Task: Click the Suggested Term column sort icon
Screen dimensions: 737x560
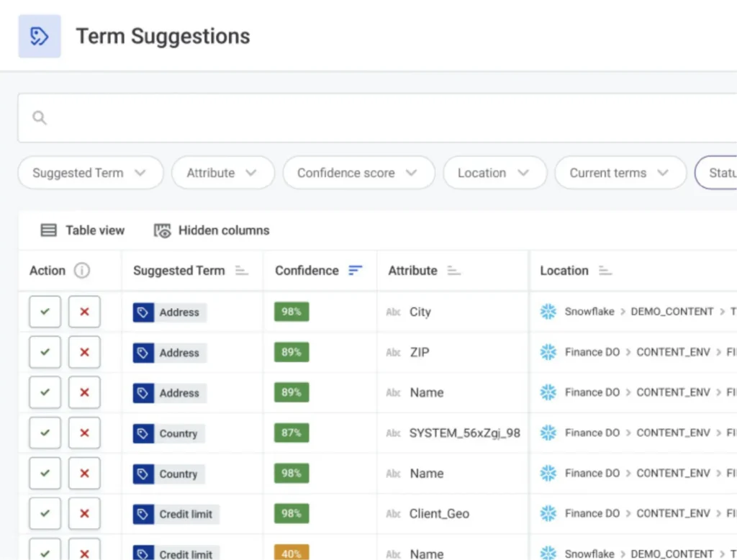Action: point(242,271)
